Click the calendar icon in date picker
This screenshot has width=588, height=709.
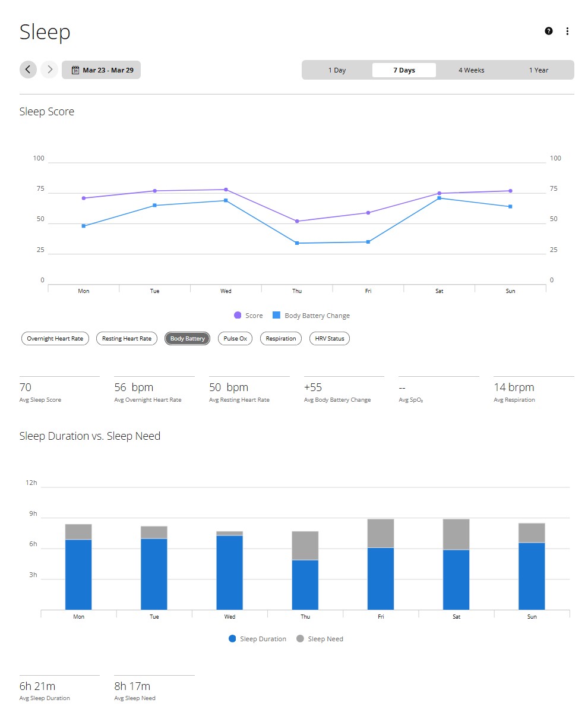75,70
